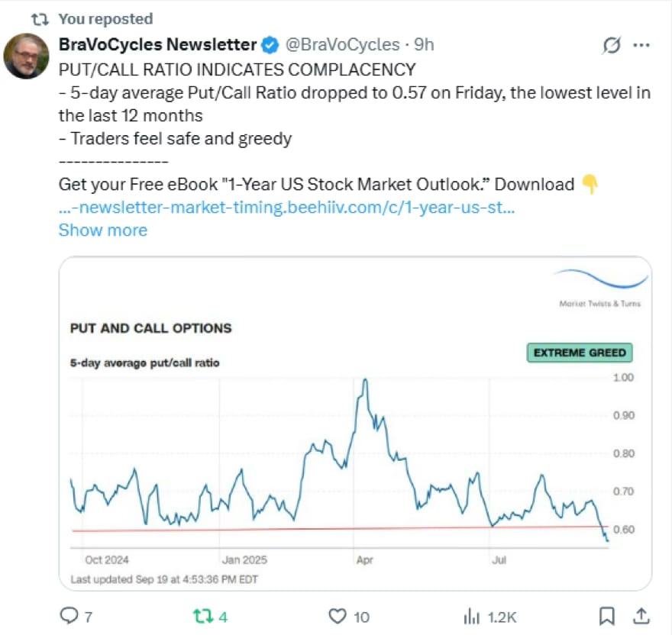Expand the post via Show more

103,230
